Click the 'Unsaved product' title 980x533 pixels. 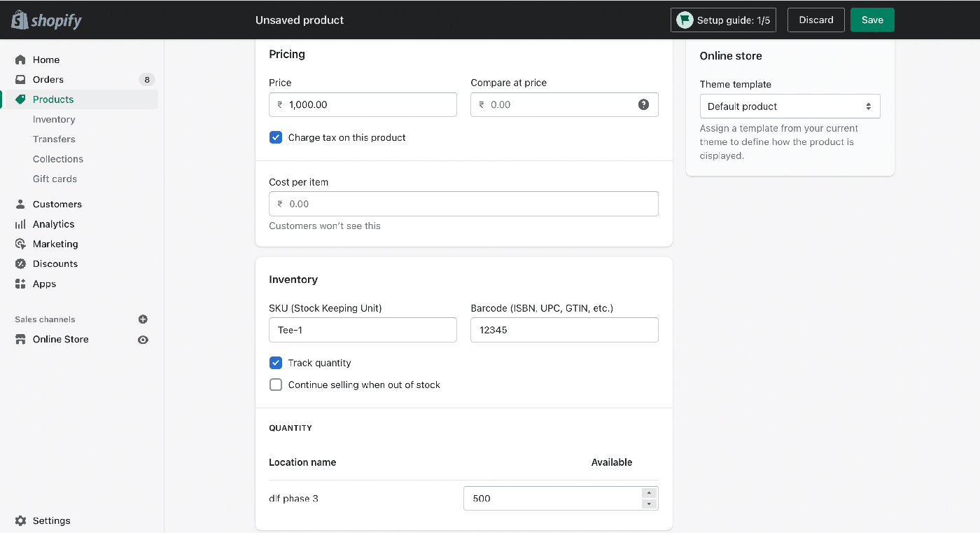(300, 20)
